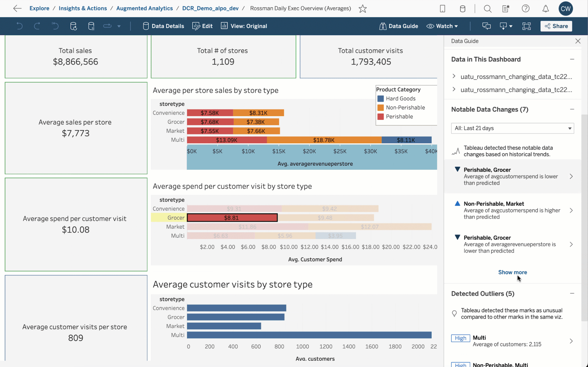
Task: Collapse the Notable Data Changes section
Action: [x=572, y=109]
